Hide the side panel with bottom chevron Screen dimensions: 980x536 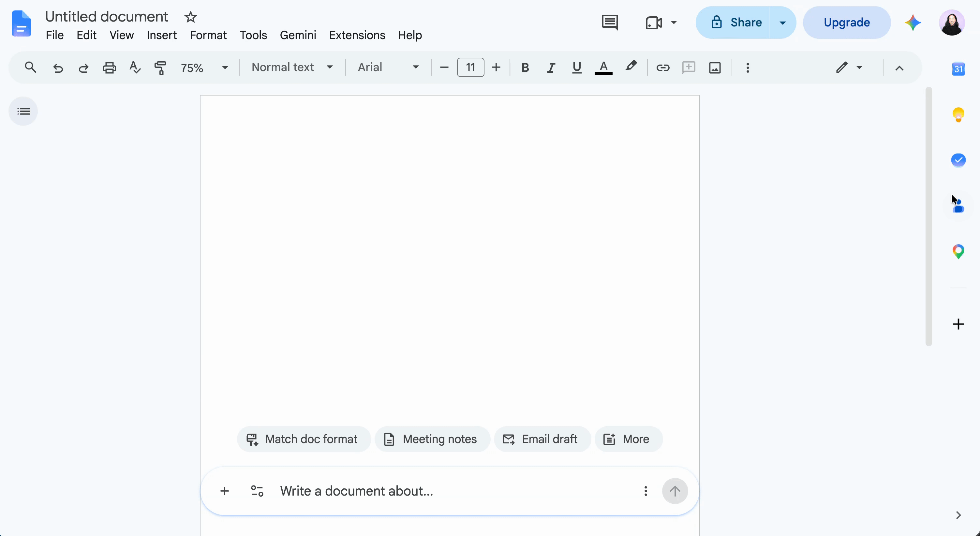pos(958,515)
